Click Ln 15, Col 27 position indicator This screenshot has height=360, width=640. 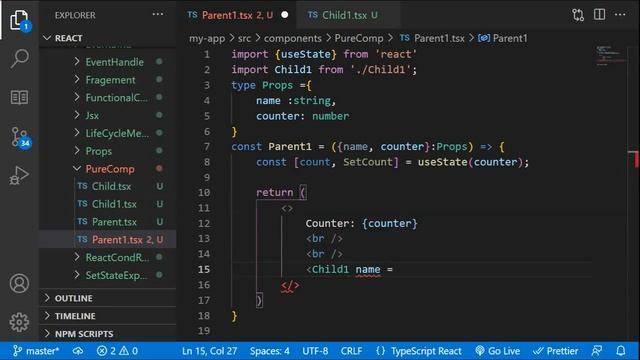click(209, 351)
